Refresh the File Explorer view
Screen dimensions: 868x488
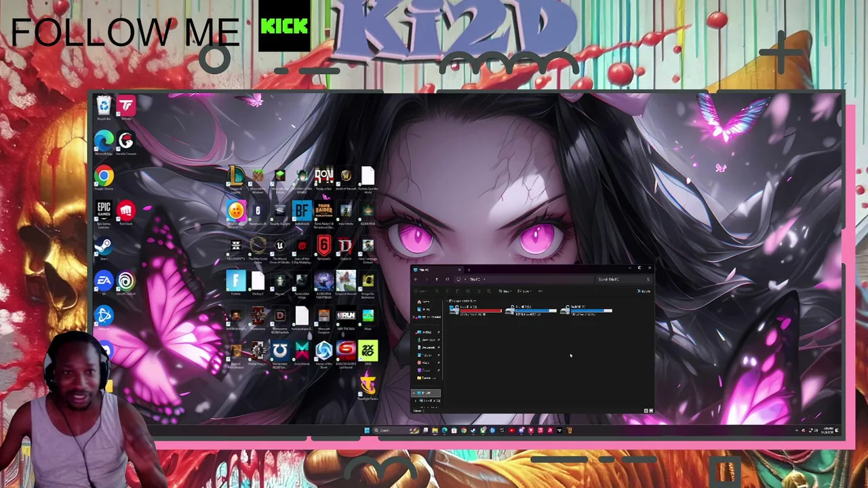coord(447,279)
